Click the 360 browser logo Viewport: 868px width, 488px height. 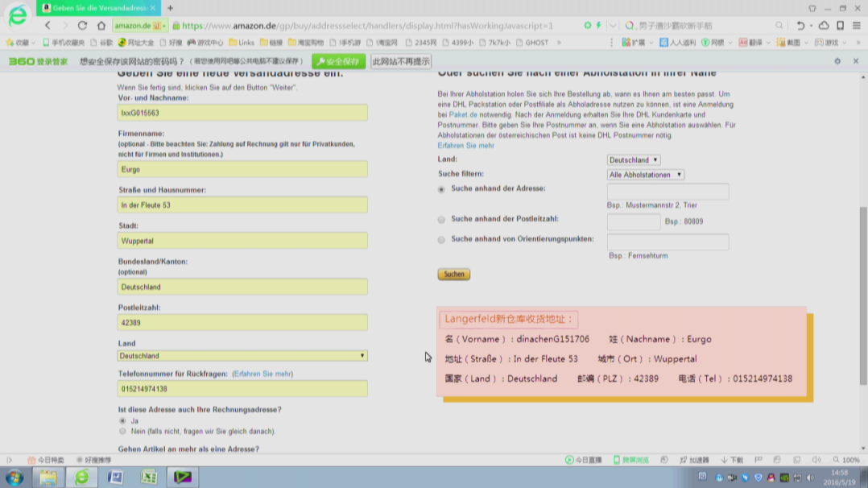(18, 15)
